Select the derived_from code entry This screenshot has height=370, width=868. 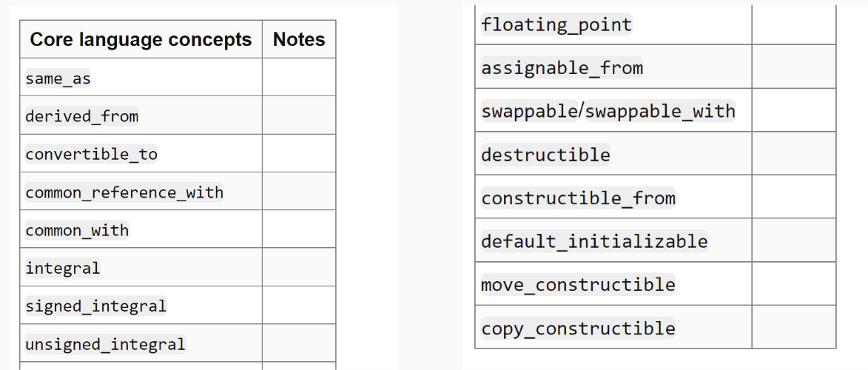tap(82, 116)
